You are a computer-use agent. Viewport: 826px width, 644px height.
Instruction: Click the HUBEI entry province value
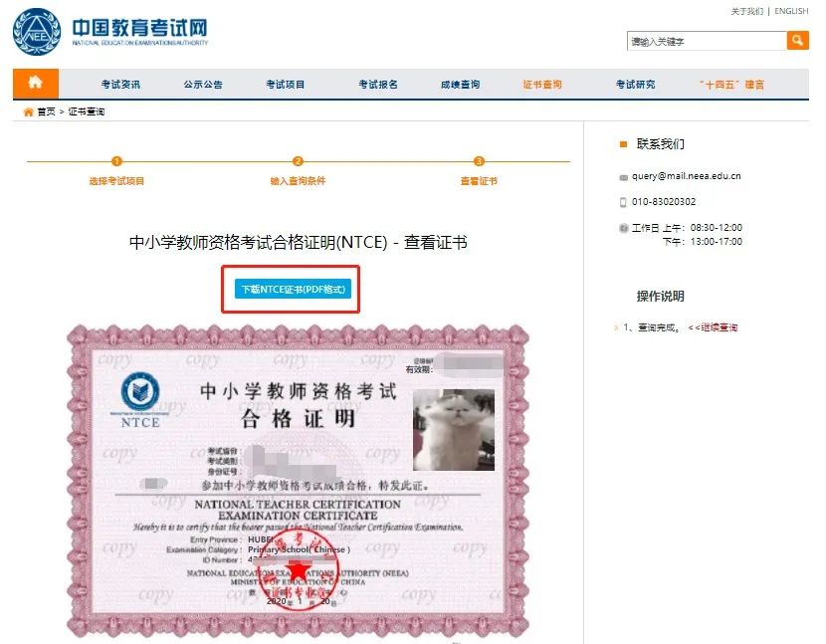coord(261,539)
